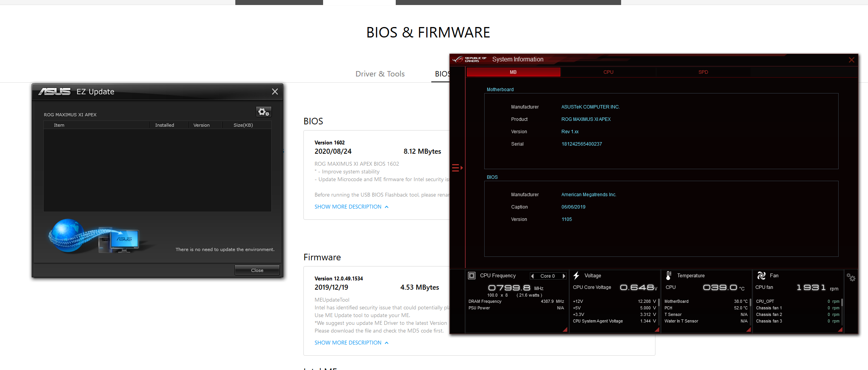This screenshot has width=868, height=370.
Task: Click product value 'ROG MAXIMUS XI APEX'
Action: pyautogui.click(x=586, y=119)
